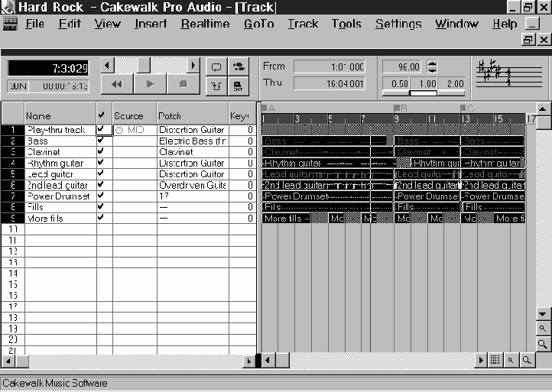
Task: Click the Record transport button
Action: tap(183, 84)
